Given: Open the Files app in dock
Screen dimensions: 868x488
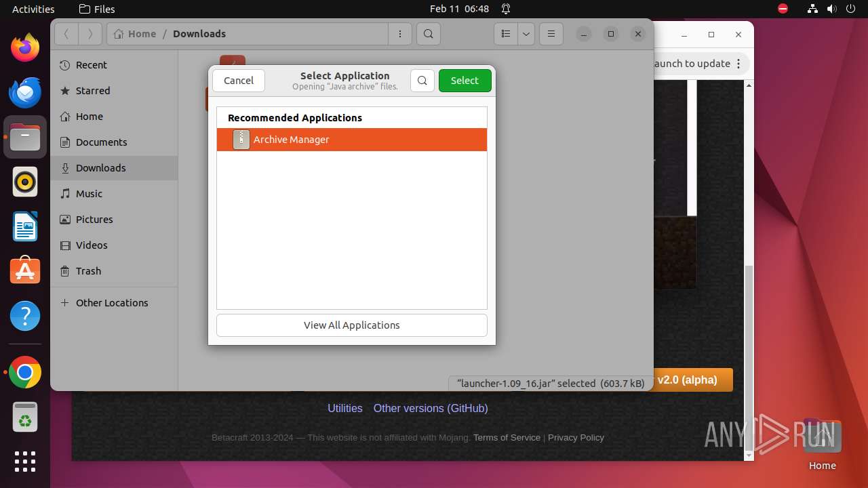Looking at the screenshot, I should (25, 138).
